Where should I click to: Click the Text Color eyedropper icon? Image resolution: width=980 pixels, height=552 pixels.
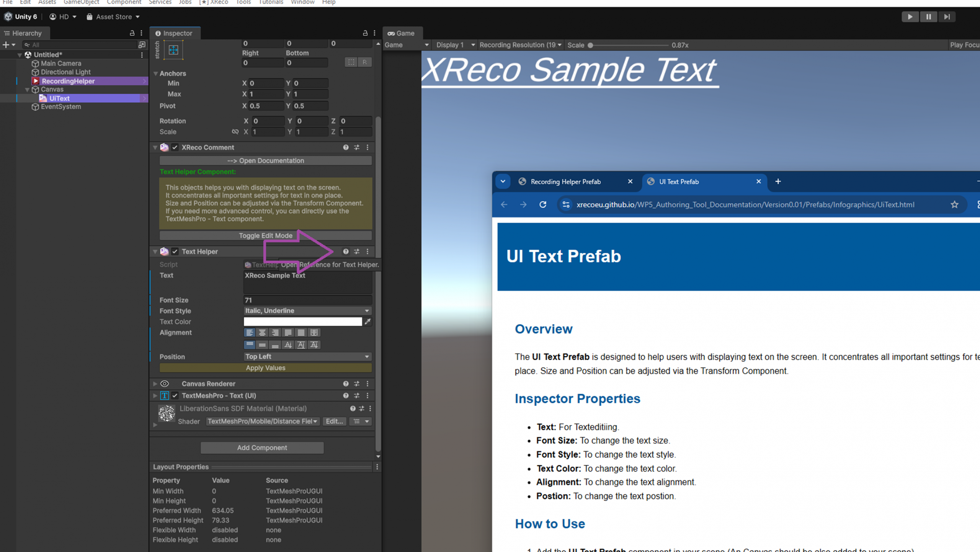(x=367, y=322)
